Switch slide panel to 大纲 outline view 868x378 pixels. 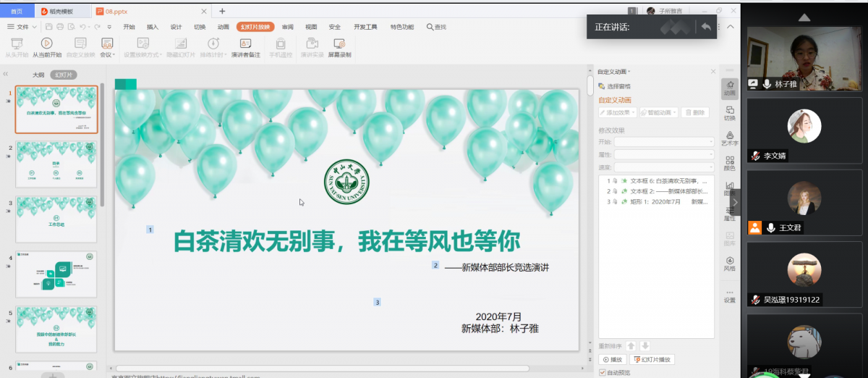[38, 75]
